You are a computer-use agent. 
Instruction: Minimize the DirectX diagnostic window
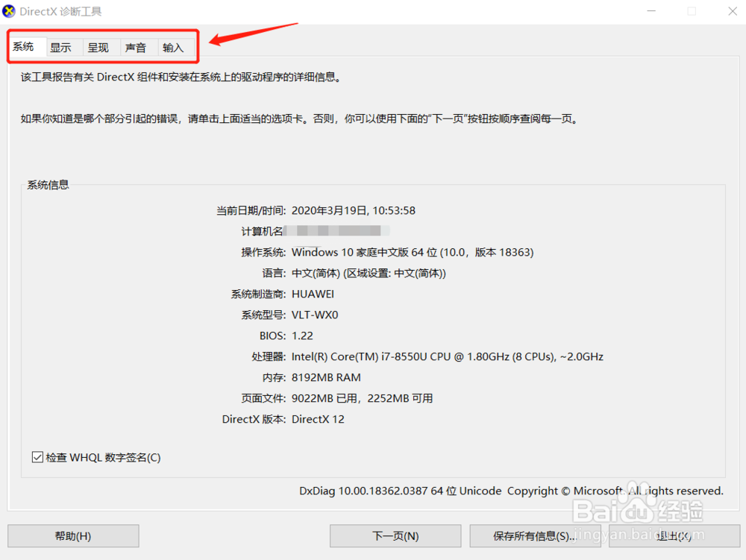click(651, 11)
